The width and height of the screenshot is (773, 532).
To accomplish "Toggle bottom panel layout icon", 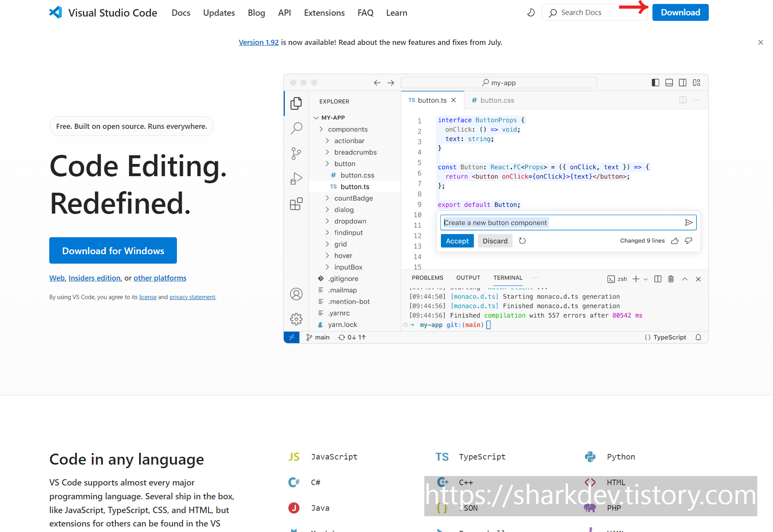I will 669,82.
